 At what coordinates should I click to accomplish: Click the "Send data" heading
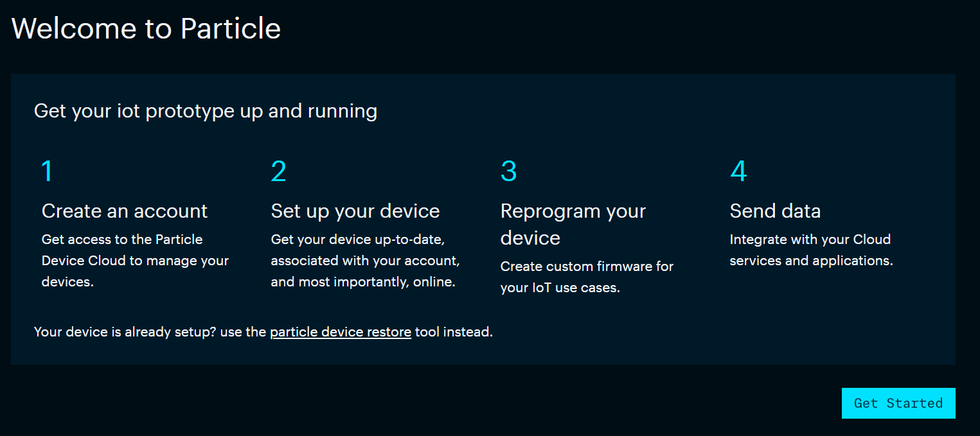pos(775,211)
